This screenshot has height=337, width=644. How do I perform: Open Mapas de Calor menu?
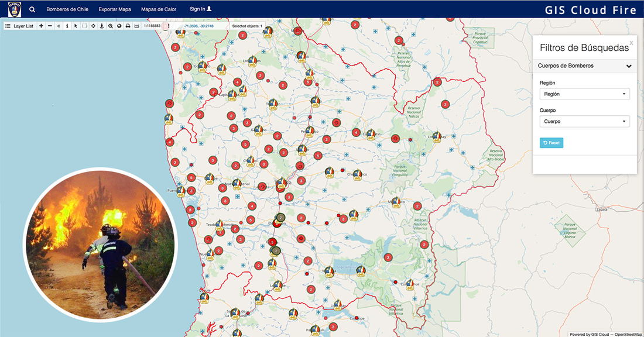click(158, 9)
